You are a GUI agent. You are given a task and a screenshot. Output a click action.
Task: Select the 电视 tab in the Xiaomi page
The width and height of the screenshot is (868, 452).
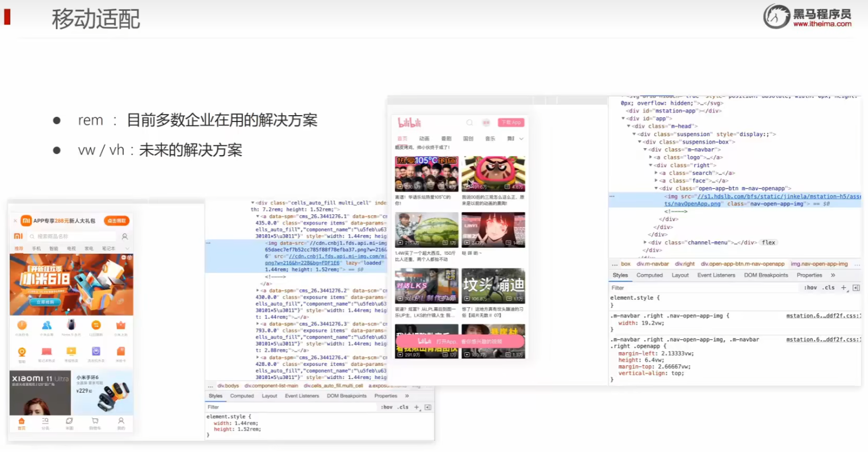click(71, 249)
